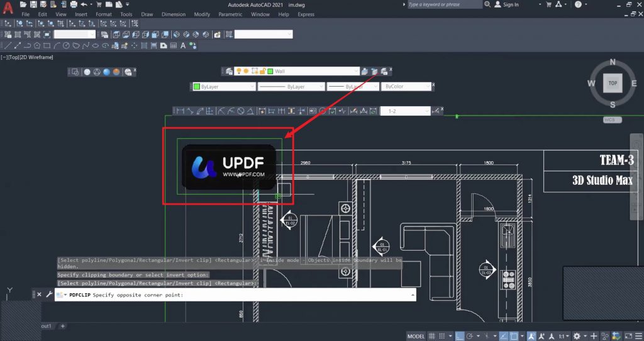Screen dimensions: 644x341
Task: Open the annotation scale 1:1 dropdown
Action: point(565,336)
